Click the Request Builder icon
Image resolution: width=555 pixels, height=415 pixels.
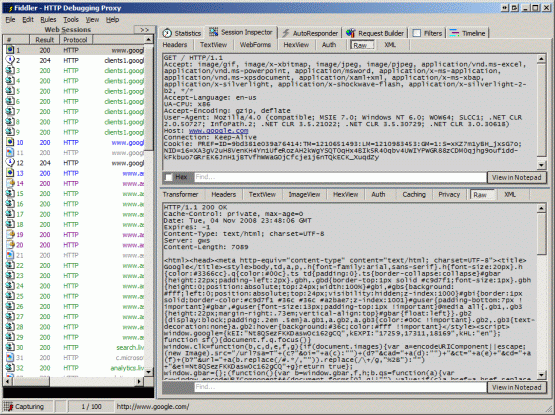pos(350,33)
